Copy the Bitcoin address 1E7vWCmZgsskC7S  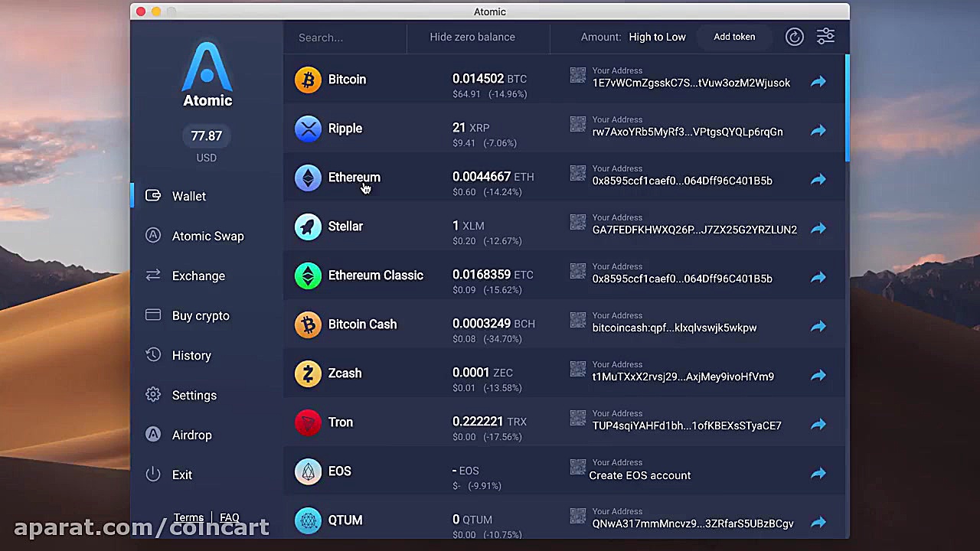[691, 83]
